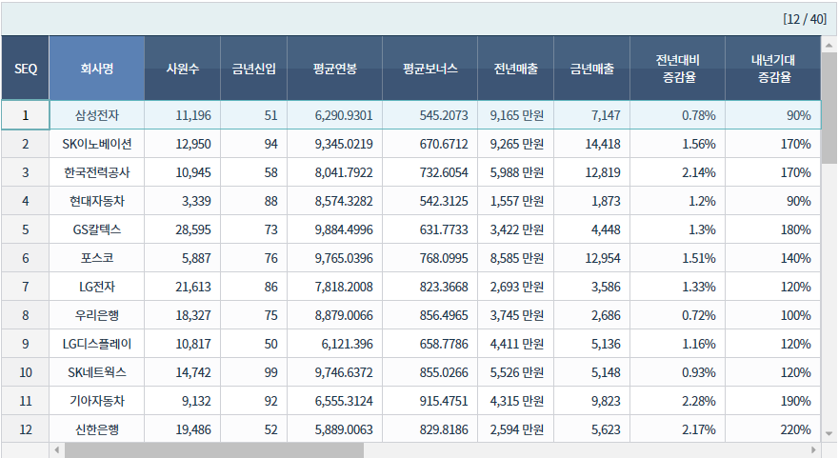Click previous sales 9,165 만원 cell
This screenshot has height=458, width=839.
point(516,115)
